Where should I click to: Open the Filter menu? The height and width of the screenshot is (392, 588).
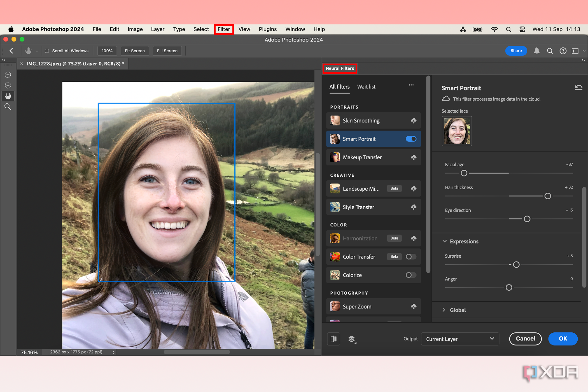tap(223, 29)
